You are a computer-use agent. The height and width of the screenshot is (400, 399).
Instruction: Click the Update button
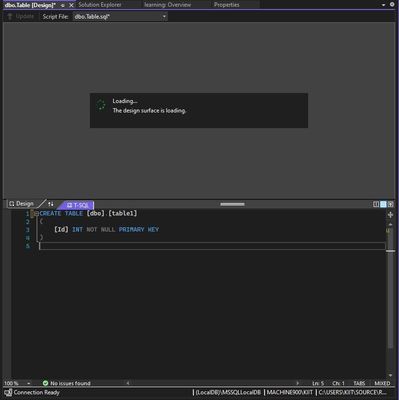click(x=21, y=16)
